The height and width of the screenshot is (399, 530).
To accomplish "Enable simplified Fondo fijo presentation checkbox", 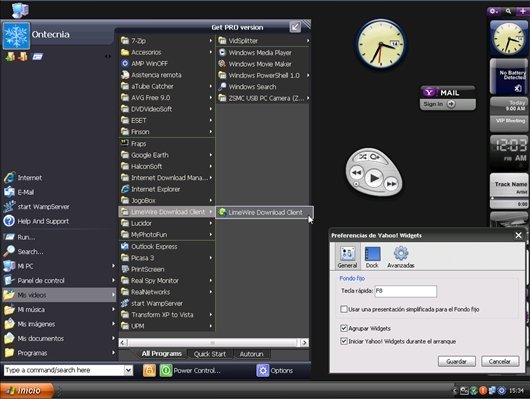I will click(x=344, y=309).
